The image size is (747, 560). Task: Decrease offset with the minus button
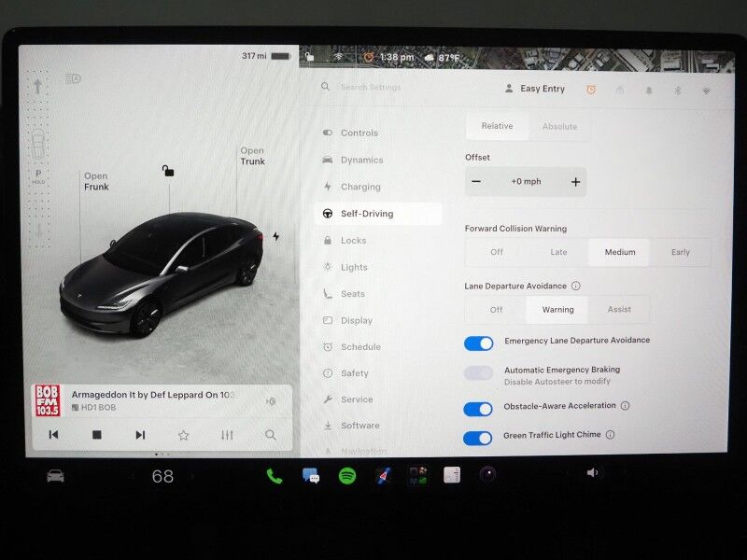[476, 181]
